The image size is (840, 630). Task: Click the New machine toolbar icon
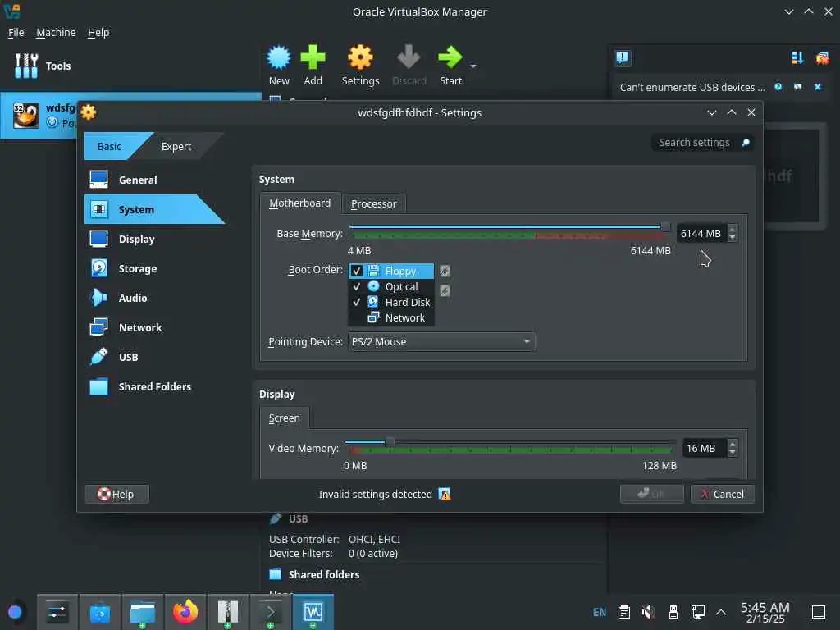tap(279, 57)
